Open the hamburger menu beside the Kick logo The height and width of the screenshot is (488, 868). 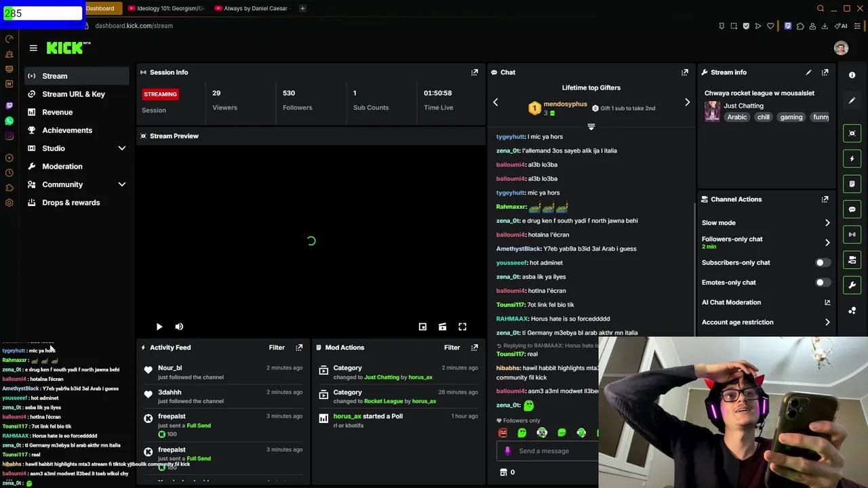pos(33,47)
